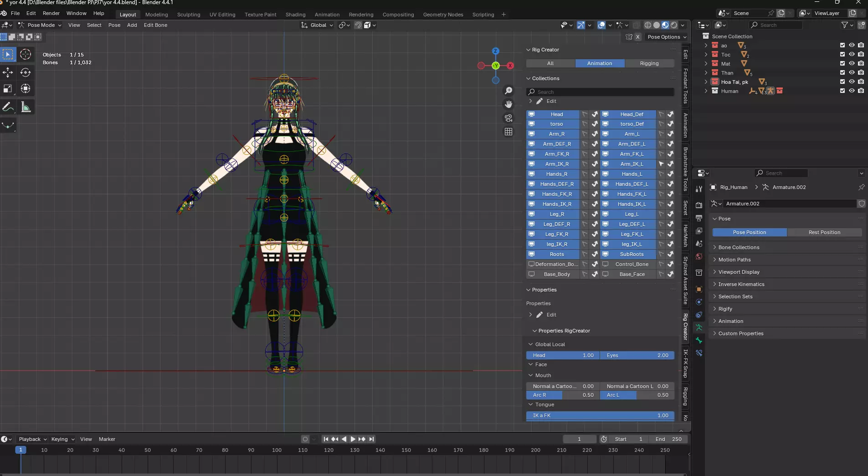The width and height of the screenshot is (868, 476).
Task: Toggle checkmark for Arm_IK_L collection
Action: [x=670, y=164]
